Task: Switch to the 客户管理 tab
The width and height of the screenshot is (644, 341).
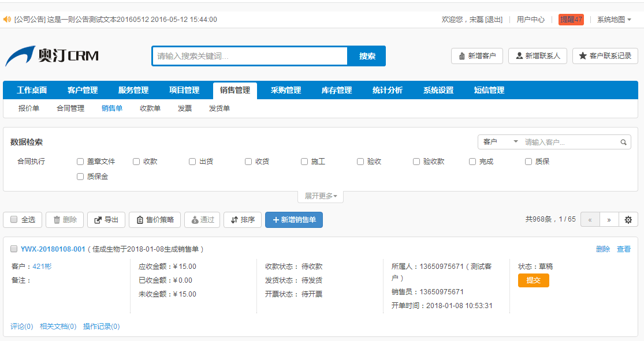Action: (x=83, y=91)
